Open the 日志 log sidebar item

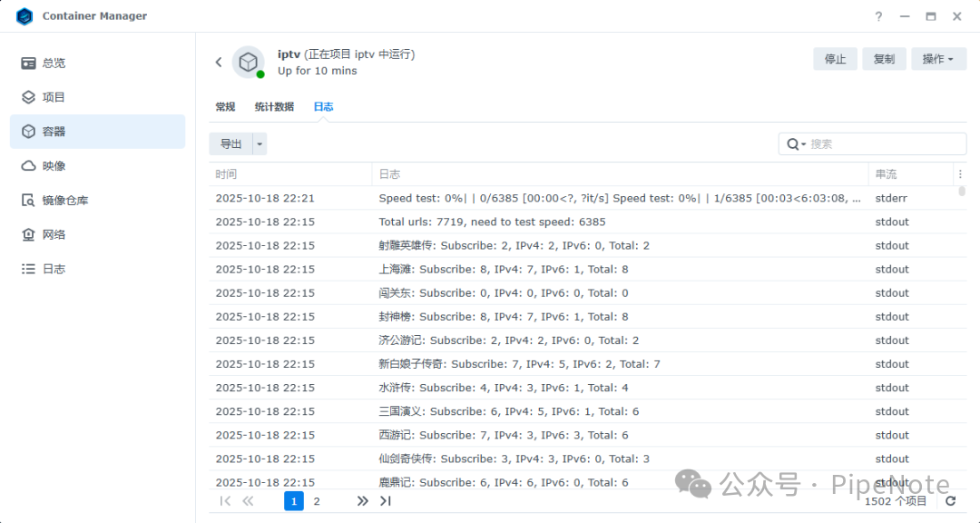pyautogui.click(x=54, y=269)
